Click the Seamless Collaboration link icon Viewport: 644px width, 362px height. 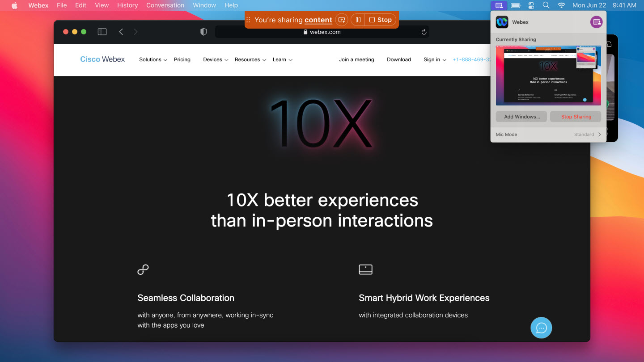click(x=143, y=269)
